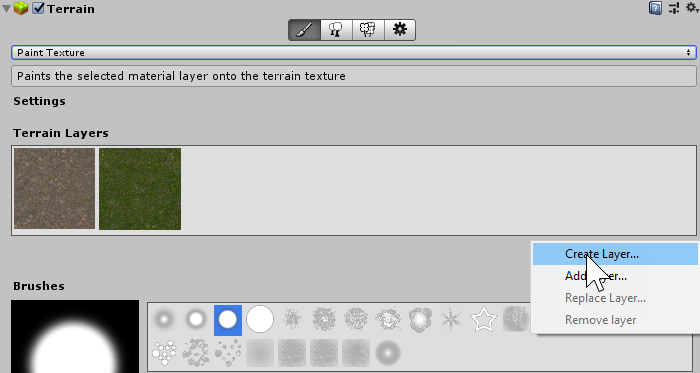Pick the soft-edged white circle brush
Image resolution: width=700 pixels, height=373 pixels.
coord(196,319)
